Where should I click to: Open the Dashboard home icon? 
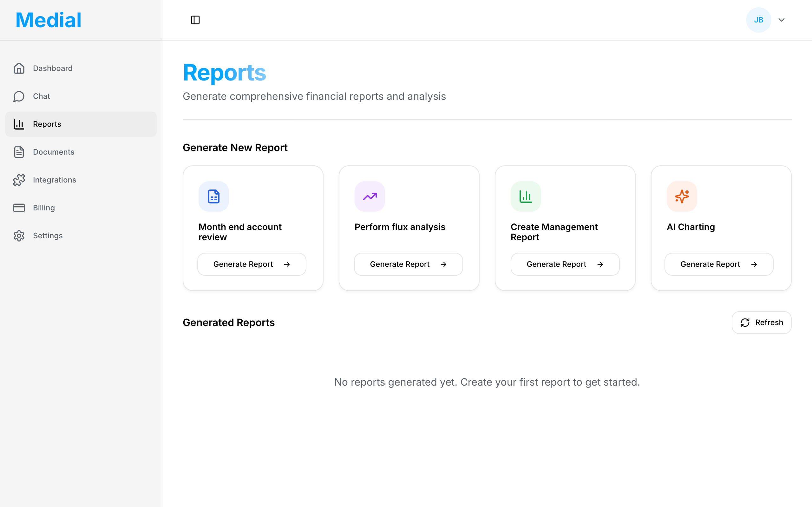click(x=19, y=68)
